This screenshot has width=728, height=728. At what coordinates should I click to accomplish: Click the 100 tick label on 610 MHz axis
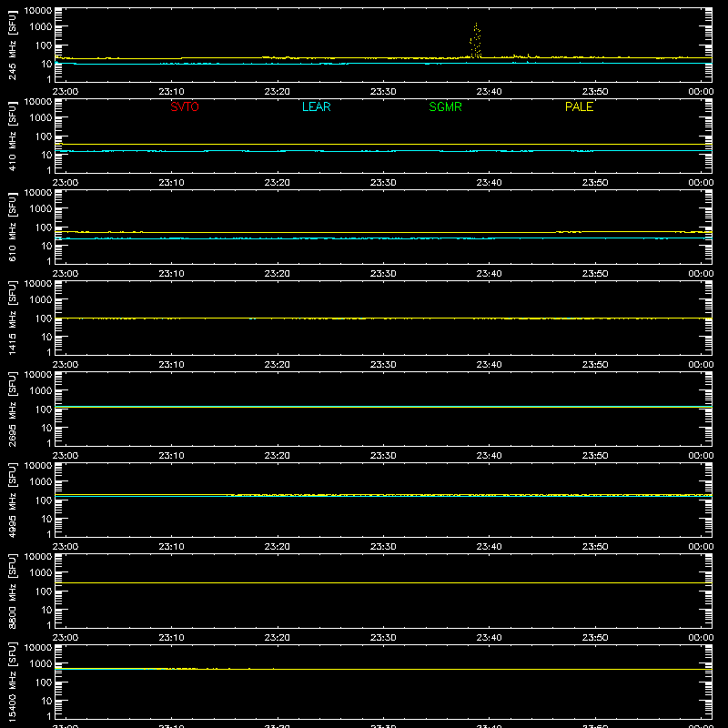point(44,227)
